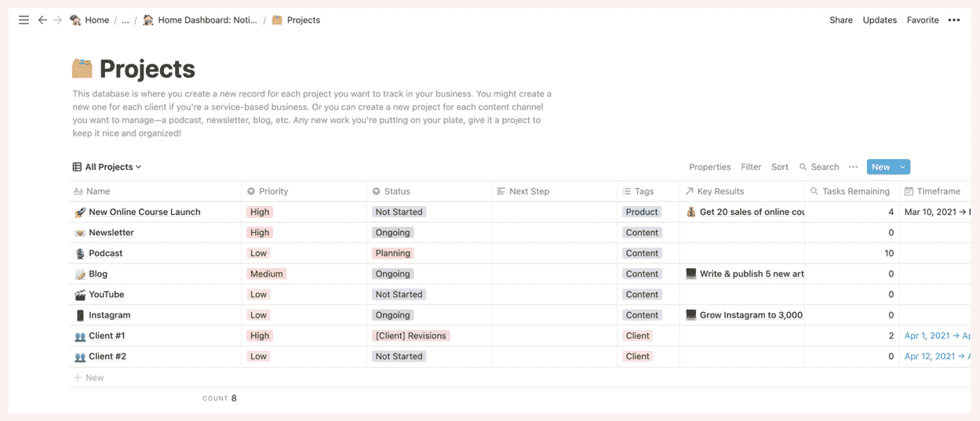Open the hamburger sidebar menu

click(x=24, y=20)
